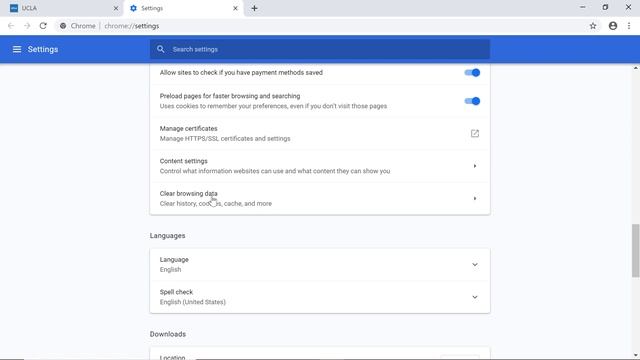
Task: Click the page vertical scrollbar thumb
Action: coord(636,250)
